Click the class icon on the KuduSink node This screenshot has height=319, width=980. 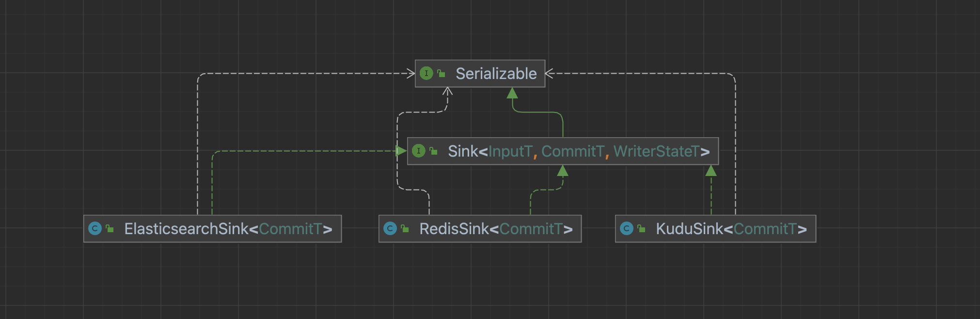click(627, 228)
